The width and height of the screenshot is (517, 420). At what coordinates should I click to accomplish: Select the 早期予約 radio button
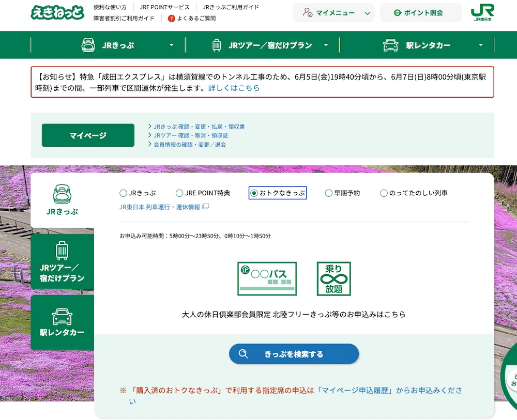(x=328, y=193)
